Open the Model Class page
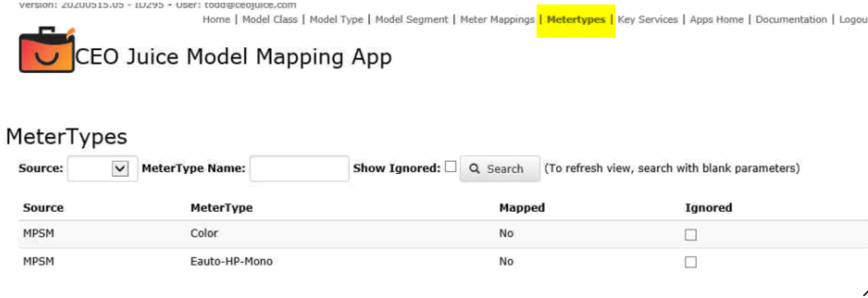868x298 pixels. tap(270, 19)
